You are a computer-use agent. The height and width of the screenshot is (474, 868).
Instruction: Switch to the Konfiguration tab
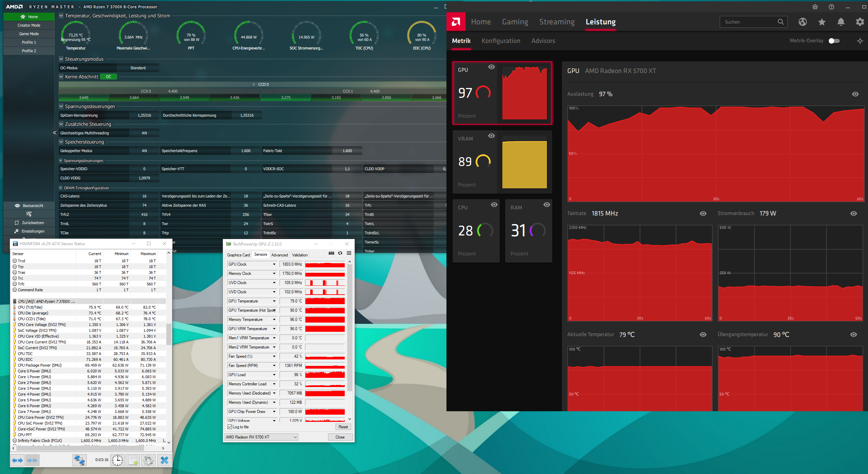501,41
